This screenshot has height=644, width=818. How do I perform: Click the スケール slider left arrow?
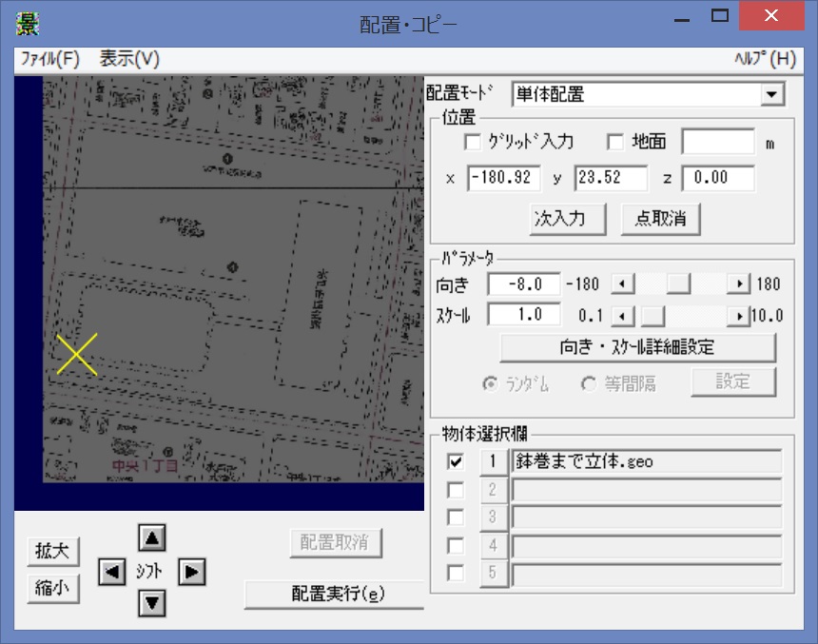620,315
